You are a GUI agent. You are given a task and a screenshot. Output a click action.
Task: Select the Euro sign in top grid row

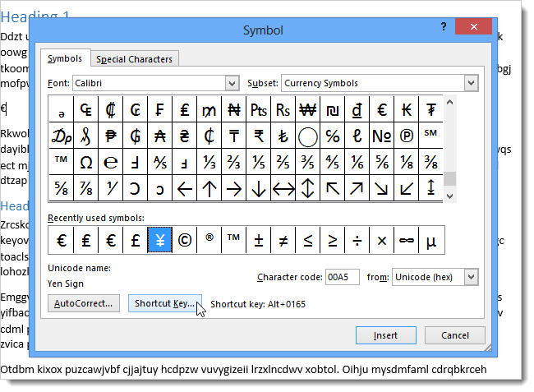tap(381, 109)
